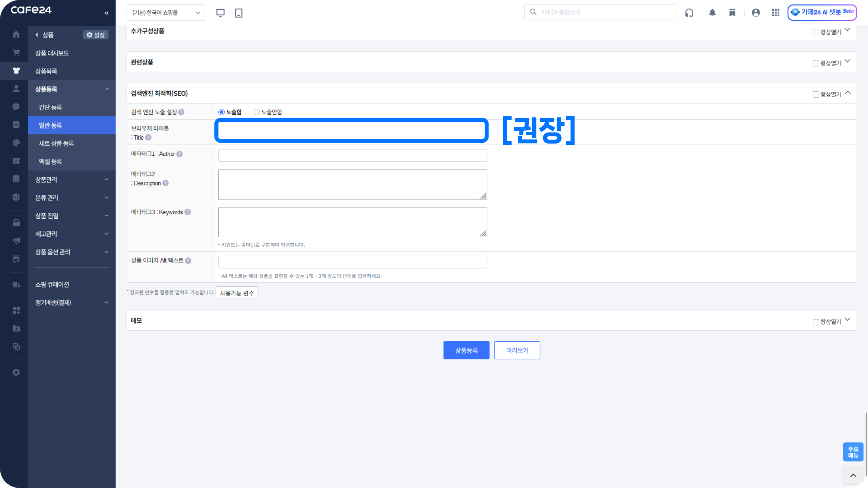Switch to PC monitor preview icon
The image size is (868, 488).
(x=220, y=13)
